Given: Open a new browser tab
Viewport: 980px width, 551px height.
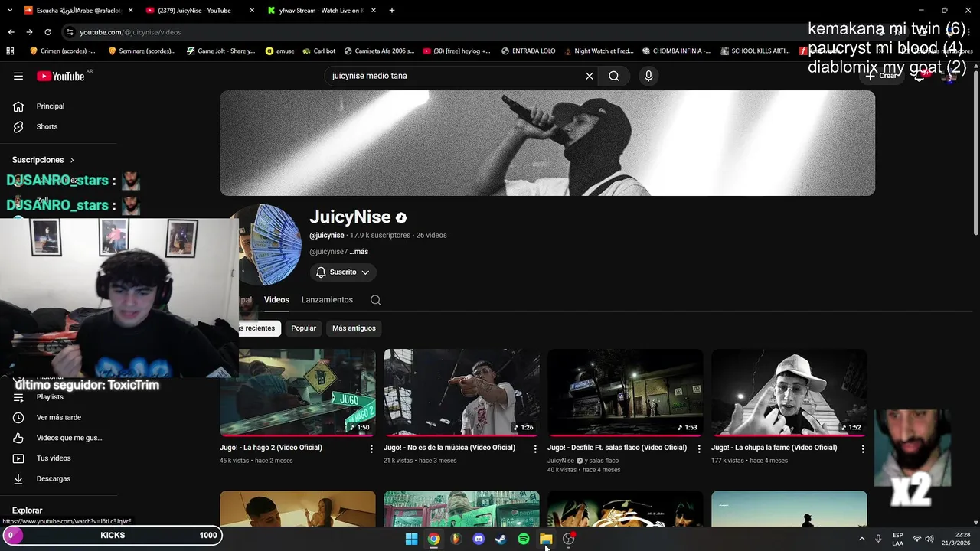Looking at the screenshot, I should [x=392, y=11].
